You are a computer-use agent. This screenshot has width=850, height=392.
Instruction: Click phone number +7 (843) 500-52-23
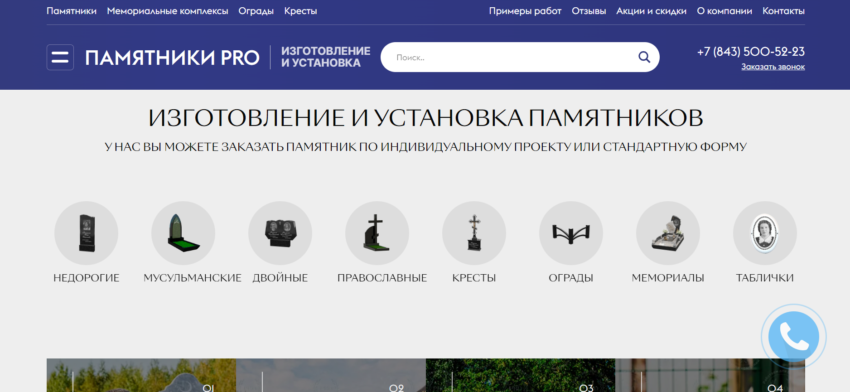751,52
